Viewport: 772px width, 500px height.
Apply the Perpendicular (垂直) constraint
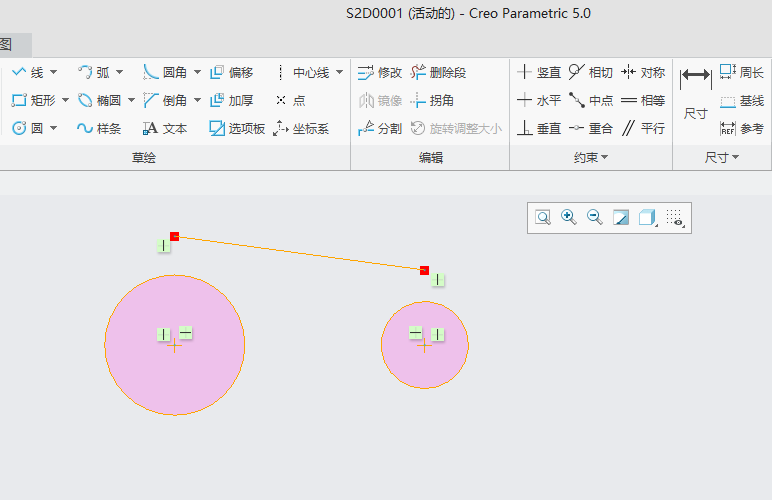point(539,128)
